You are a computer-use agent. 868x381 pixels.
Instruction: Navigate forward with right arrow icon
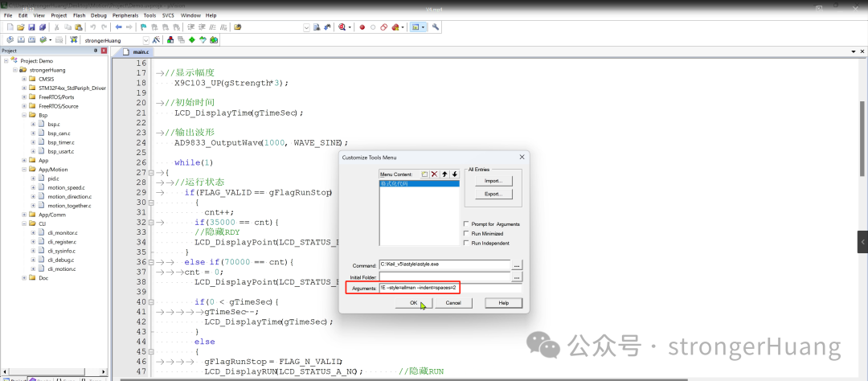tap(129, 27)
